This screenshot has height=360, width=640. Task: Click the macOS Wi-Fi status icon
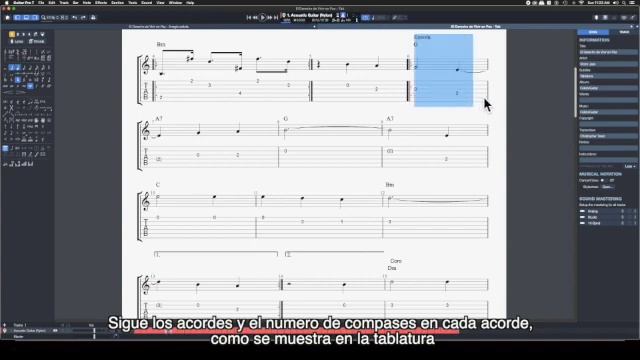[581, 2]
